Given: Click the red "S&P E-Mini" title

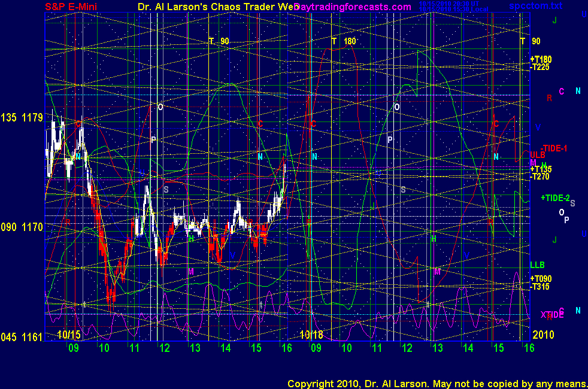Looking at the screenshot, I should point(71,7).
